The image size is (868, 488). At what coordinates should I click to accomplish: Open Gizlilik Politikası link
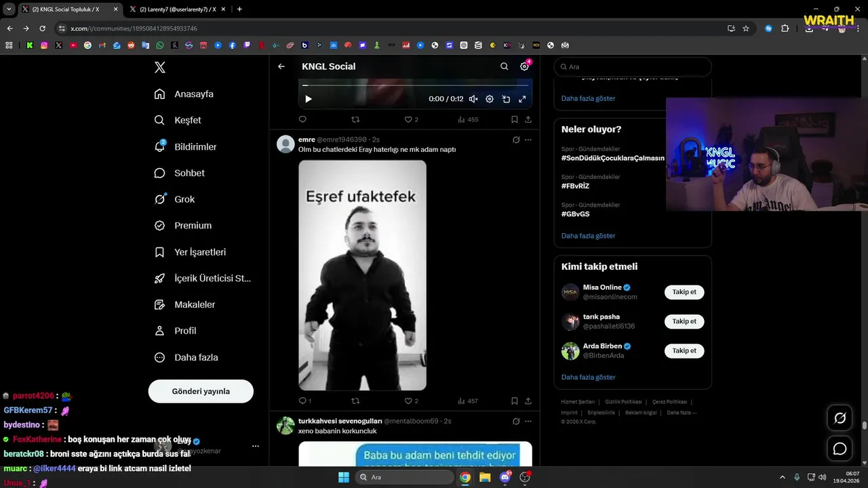tap(623, 402)
